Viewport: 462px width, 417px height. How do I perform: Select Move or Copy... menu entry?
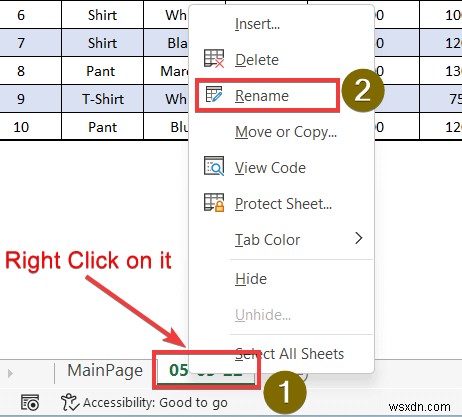coord(286,132)
